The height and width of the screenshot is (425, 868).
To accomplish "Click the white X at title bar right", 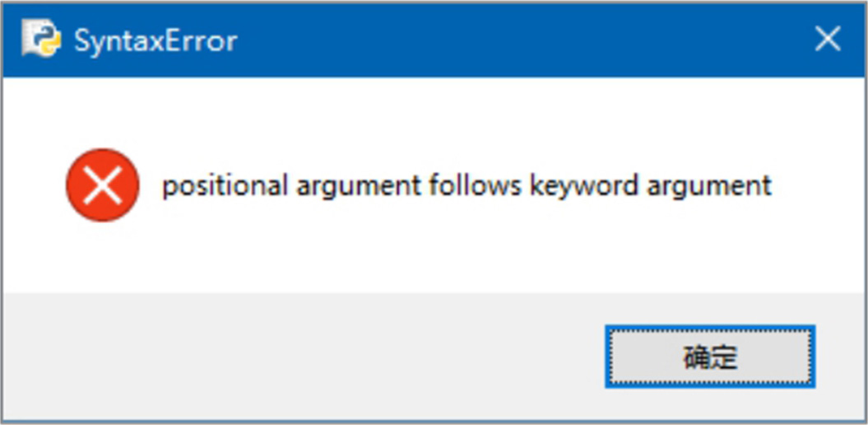I will (828, 40).
